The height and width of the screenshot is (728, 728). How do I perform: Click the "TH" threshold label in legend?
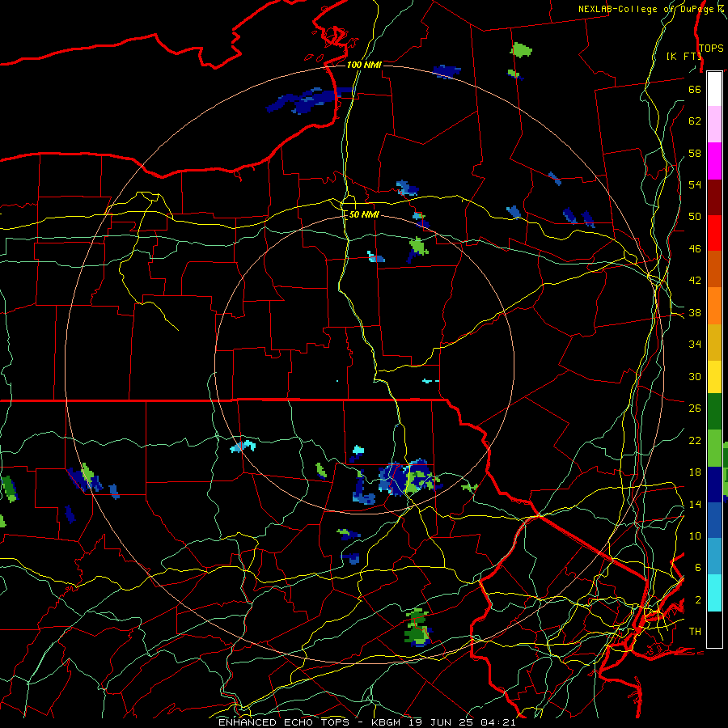pos(695,632)
